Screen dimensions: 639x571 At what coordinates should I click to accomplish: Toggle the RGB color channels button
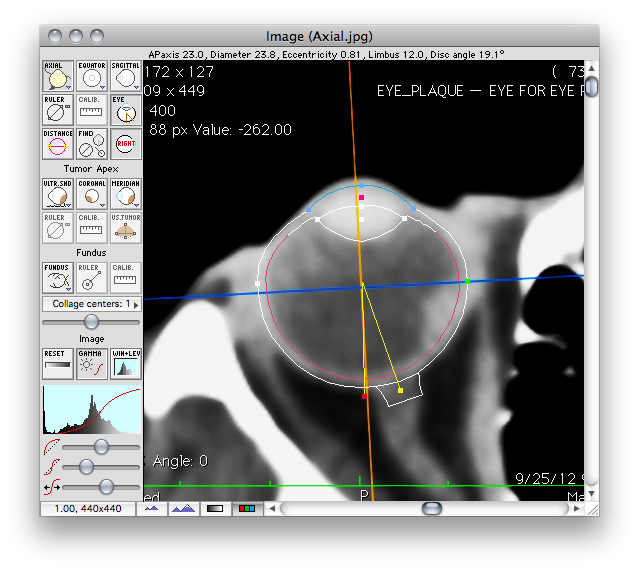tap(247, 509)
